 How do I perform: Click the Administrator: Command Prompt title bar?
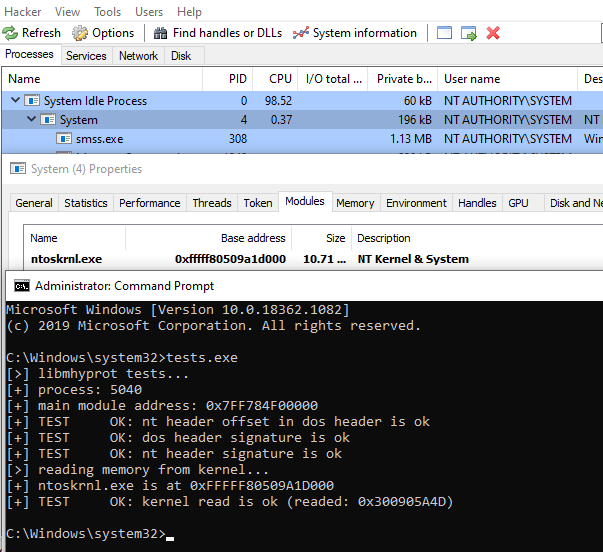tap(305, 286)
